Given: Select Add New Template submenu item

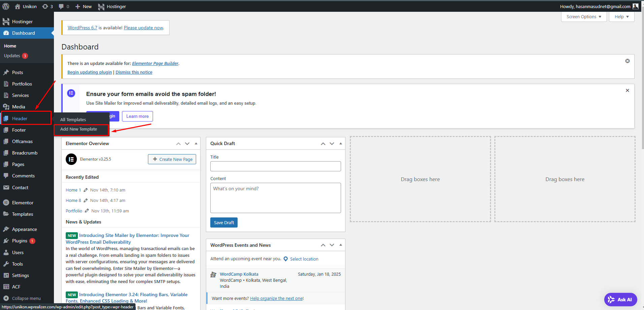Looking at the screenshot, I should 79,129.
